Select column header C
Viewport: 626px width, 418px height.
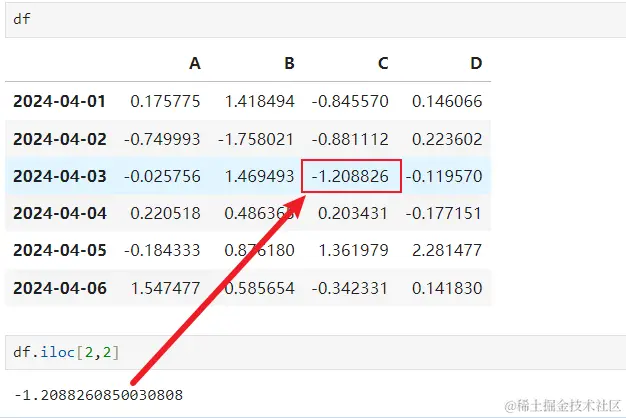[383, 63]
